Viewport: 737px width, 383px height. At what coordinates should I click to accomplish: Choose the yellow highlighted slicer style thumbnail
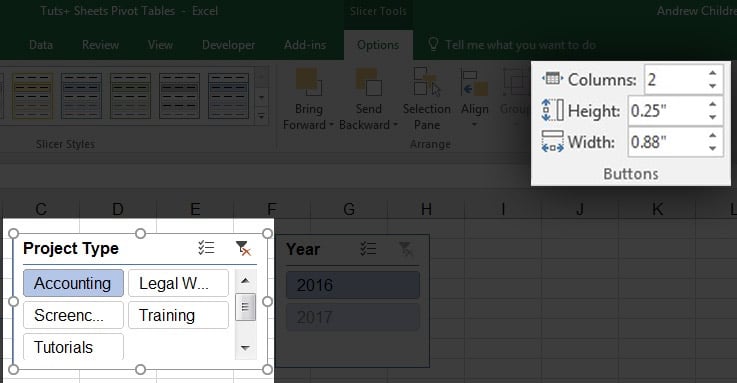pyautogui.click(x=32, y=96)
